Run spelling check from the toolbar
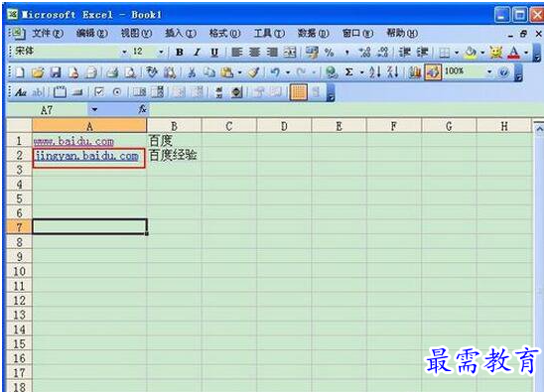This screenshot has height=392, width=547. click(x=152, y=72)
